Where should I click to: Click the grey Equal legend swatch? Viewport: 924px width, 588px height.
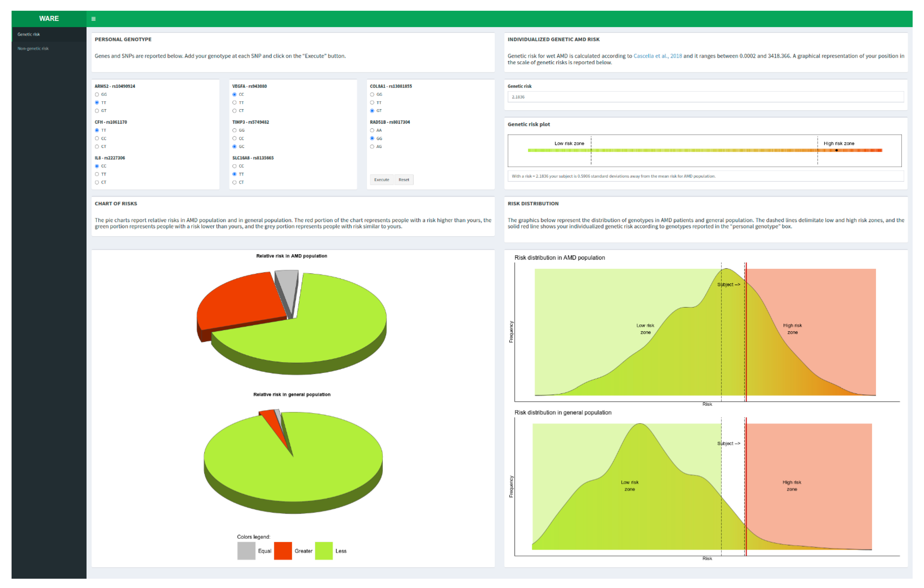click(x=246, y=551)
